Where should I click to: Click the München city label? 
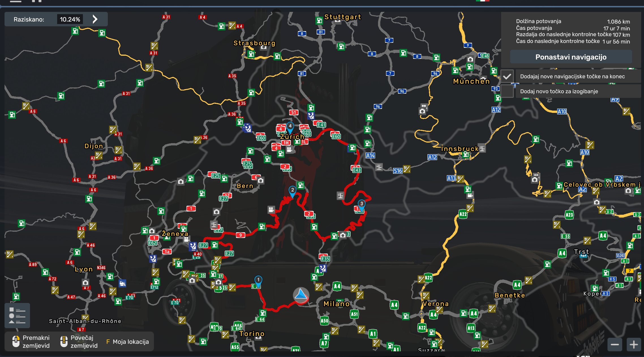[x=471, y=81]
